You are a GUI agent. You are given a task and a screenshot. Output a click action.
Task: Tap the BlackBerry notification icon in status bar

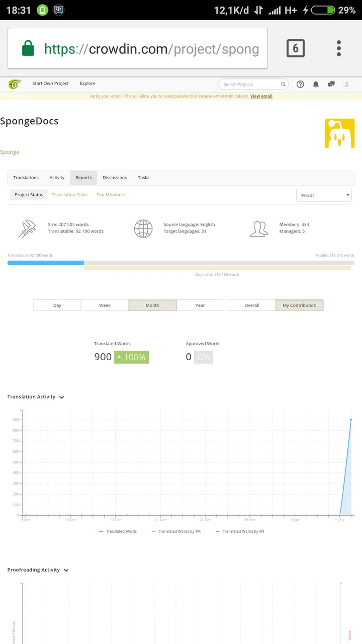click(x=58, y=10)
